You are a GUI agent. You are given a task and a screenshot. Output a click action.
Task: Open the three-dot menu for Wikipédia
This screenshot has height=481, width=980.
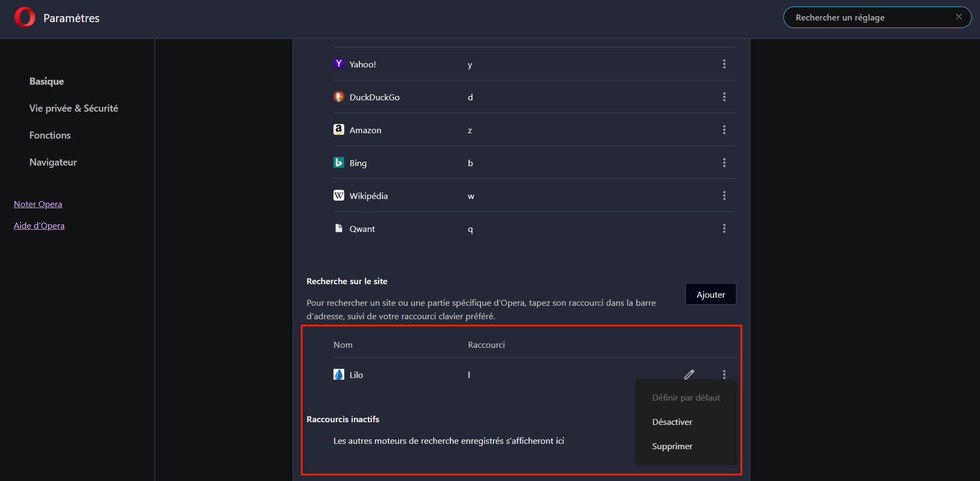click(x=724, y=196)
